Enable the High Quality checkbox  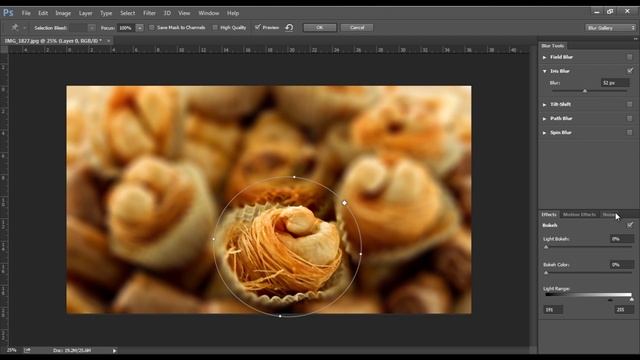[x=215, y=28]
